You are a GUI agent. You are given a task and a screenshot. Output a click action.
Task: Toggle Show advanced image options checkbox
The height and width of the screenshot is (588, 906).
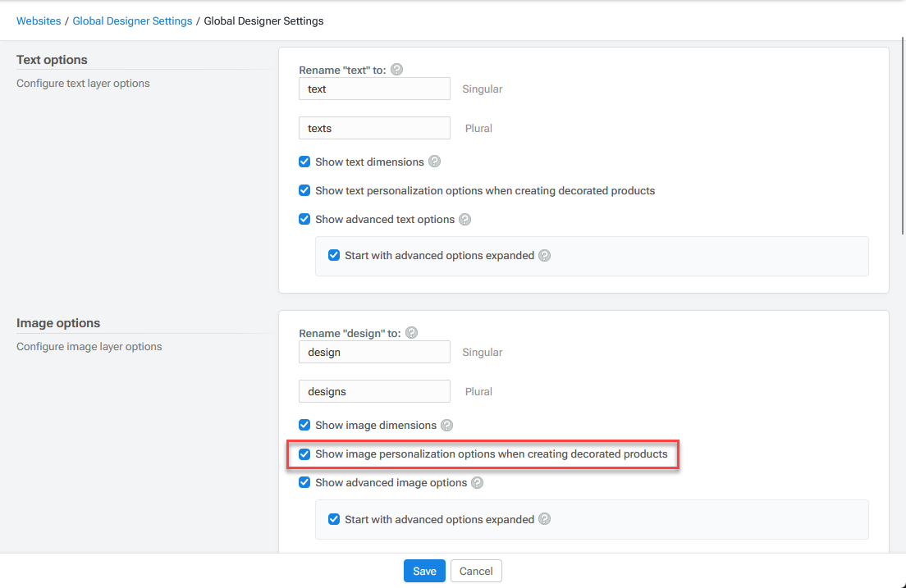click(x=304, y=482)
